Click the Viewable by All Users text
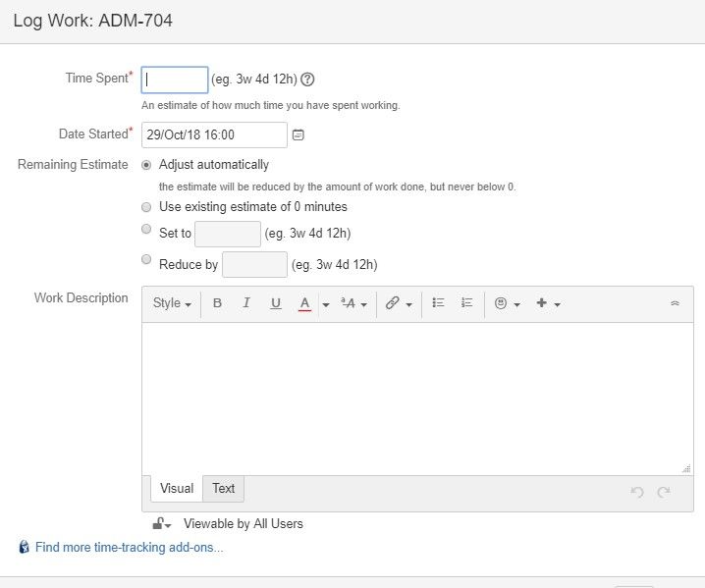The width and height of the screenshot is (705, 588). (x=244, y=524)
